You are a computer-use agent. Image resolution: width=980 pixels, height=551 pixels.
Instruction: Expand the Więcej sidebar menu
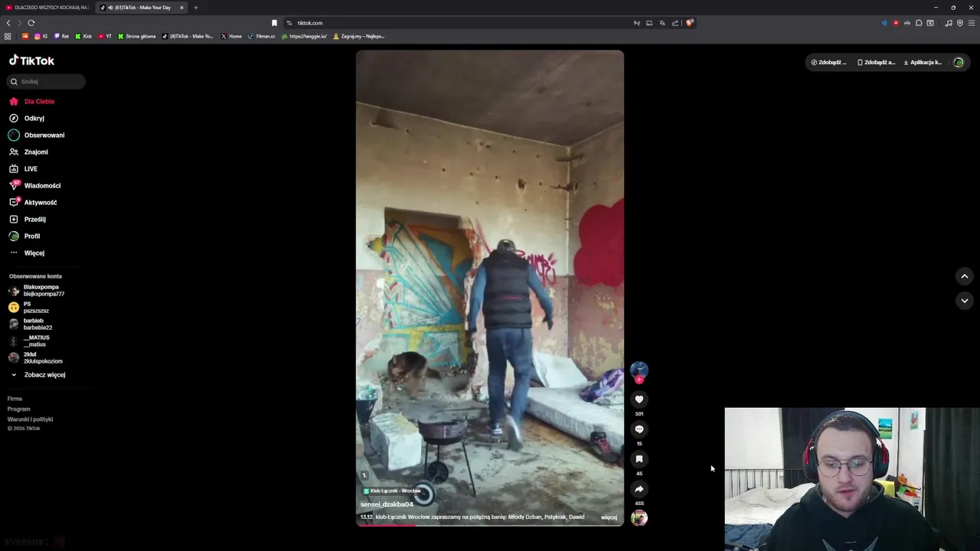(x=27, y=253)
